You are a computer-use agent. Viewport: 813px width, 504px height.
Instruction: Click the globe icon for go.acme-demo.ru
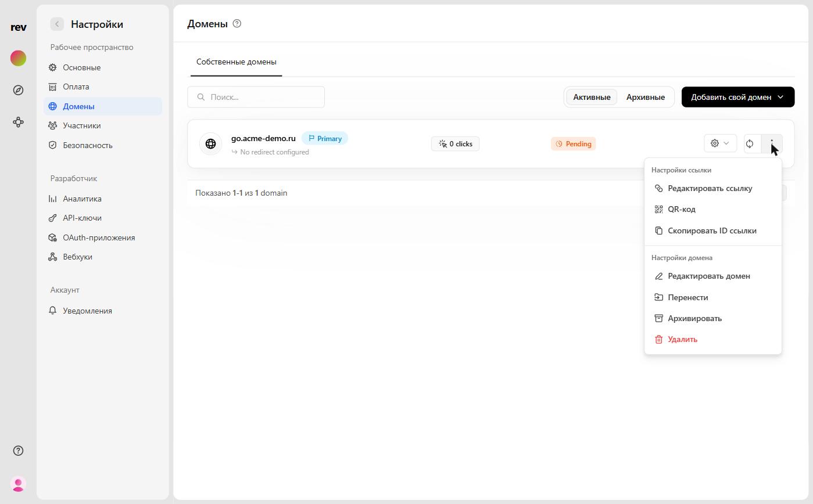210,144
